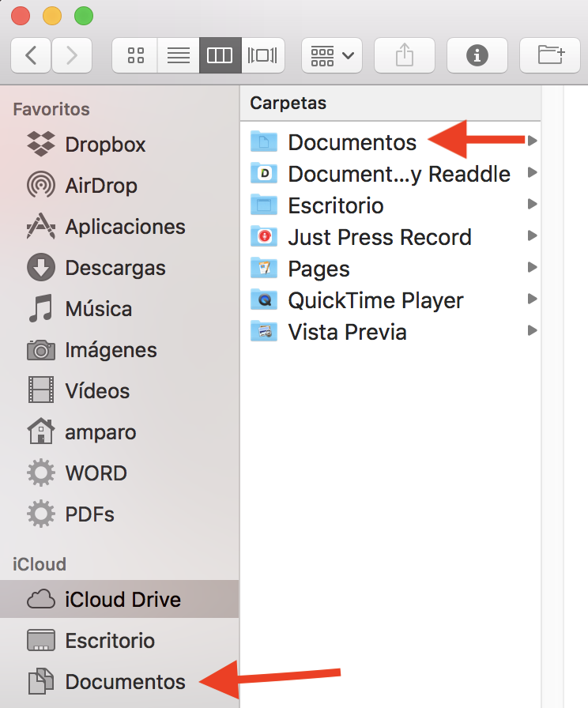This screenshot has height=708, width=588.
Task: Click the Vista Previa folder
Action: [x=347, y=332]
